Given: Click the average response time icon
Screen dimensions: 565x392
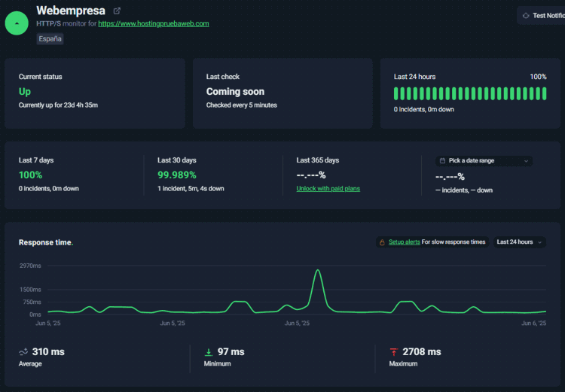Looking at the screenshot, I should pos(23,351).
